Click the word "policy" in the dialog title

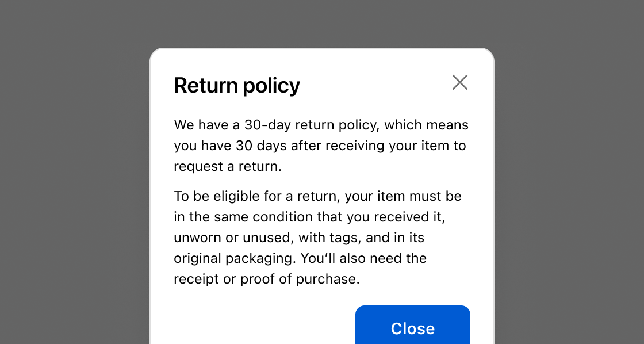click(x=271, y=86)
